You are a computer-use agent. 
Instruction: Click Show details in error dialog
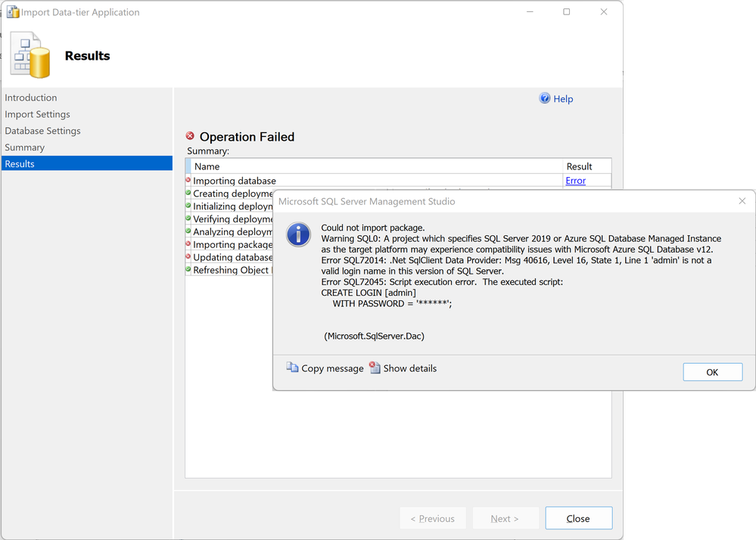point(410,368)
